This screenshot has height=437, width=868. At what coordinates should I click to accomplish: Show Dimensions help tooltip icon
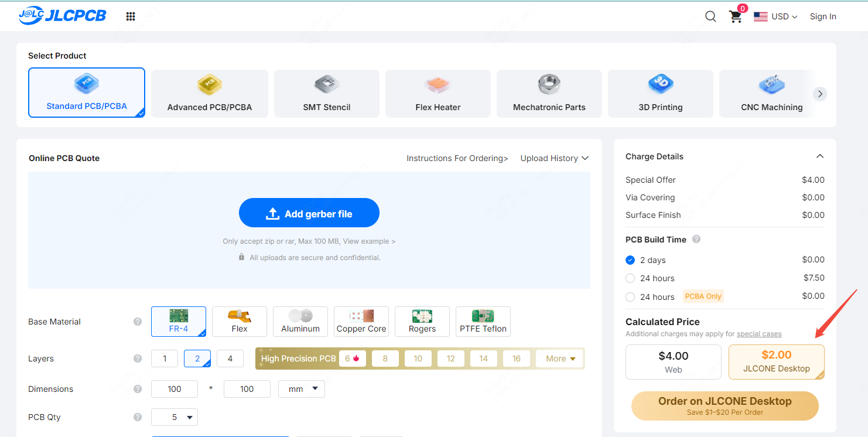pyautogui.click(x=138, y=389)
